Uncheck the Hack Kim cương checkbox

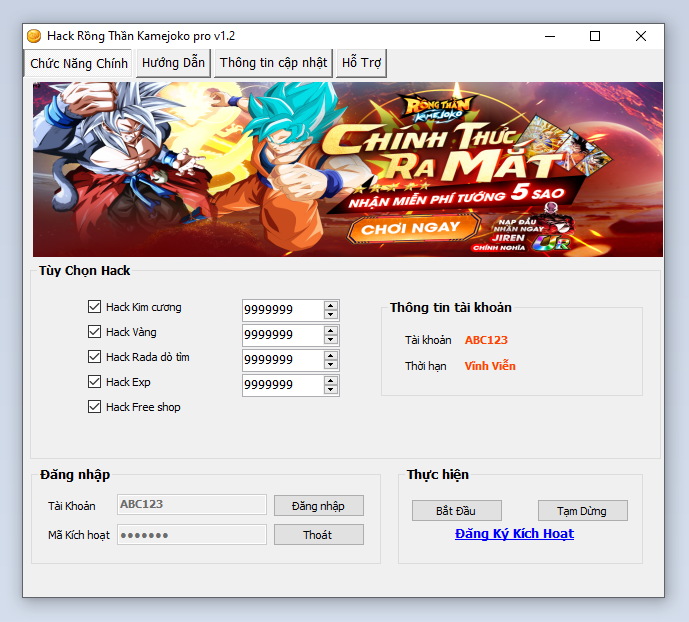tap(95, 307)
